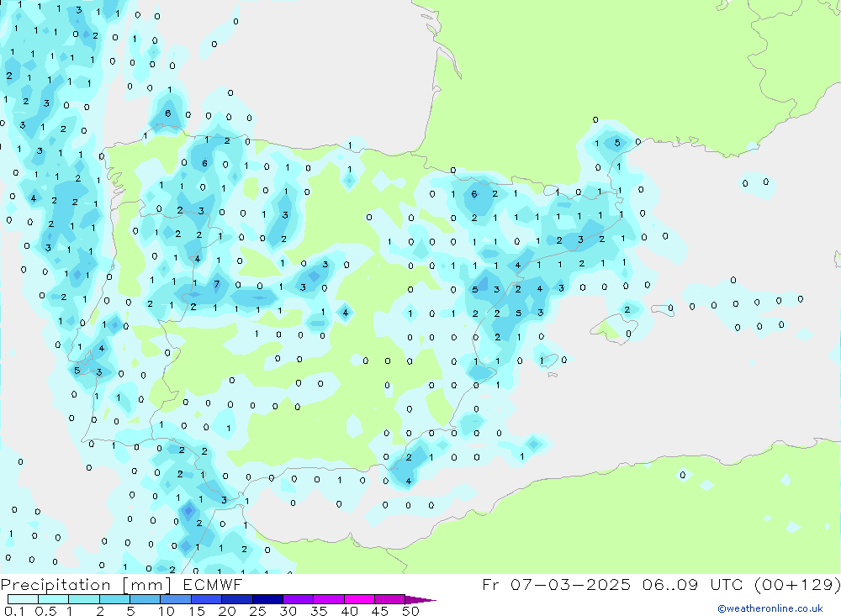
Task: Click the 40 to 45 mm magenta swatch
Action: pos(359,599)
